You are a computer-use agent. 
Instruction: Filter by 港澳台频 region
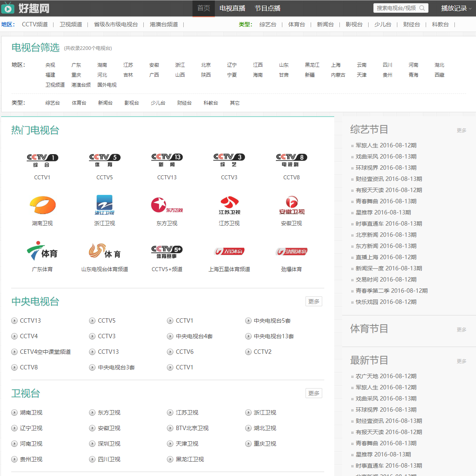click(81, 85)
